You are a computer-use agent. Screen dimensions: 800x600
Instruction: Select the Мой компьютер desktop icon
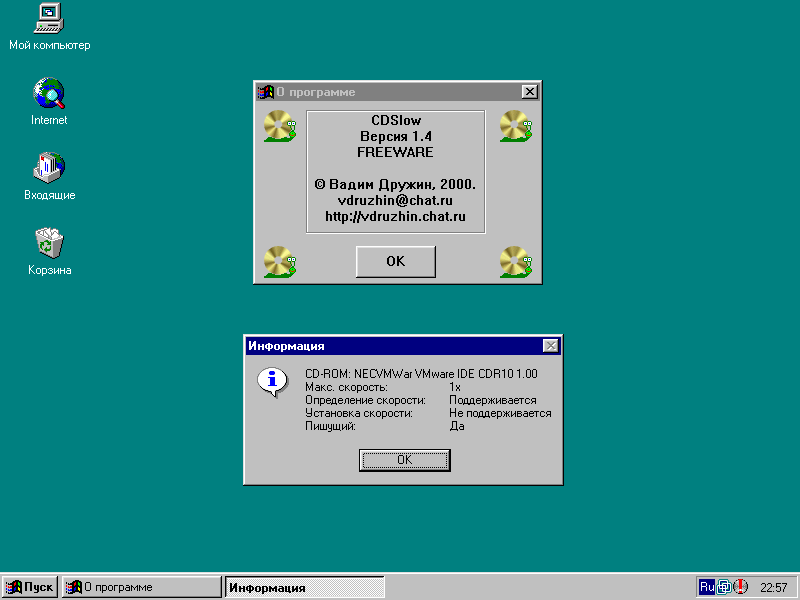point(49,19)
